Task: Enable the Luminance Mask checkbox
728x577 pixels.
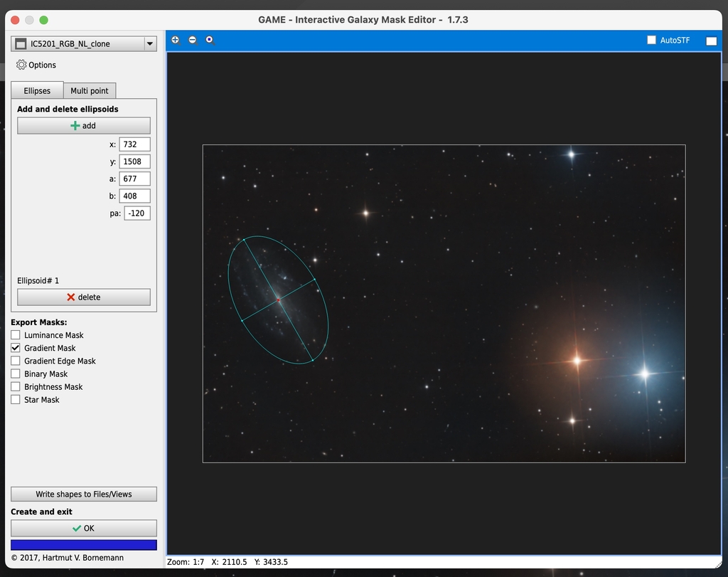Action: point(16,335)
